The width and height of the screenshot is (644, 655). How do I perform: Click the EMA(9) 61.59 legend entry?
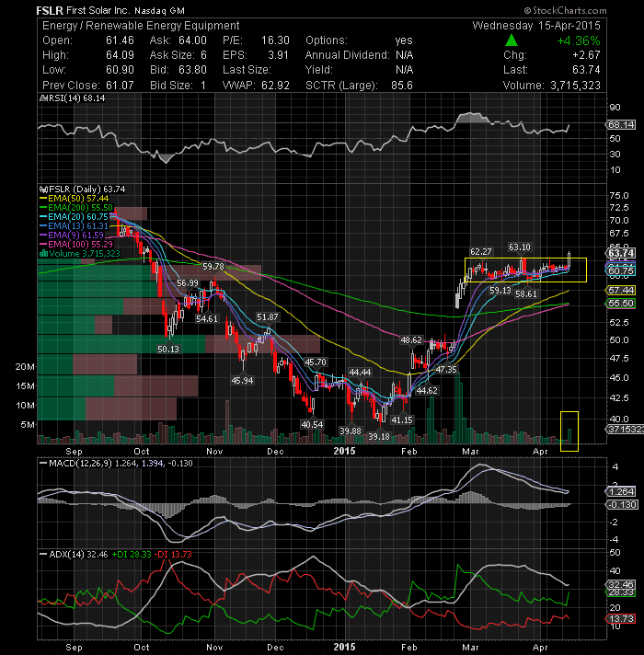72,236
